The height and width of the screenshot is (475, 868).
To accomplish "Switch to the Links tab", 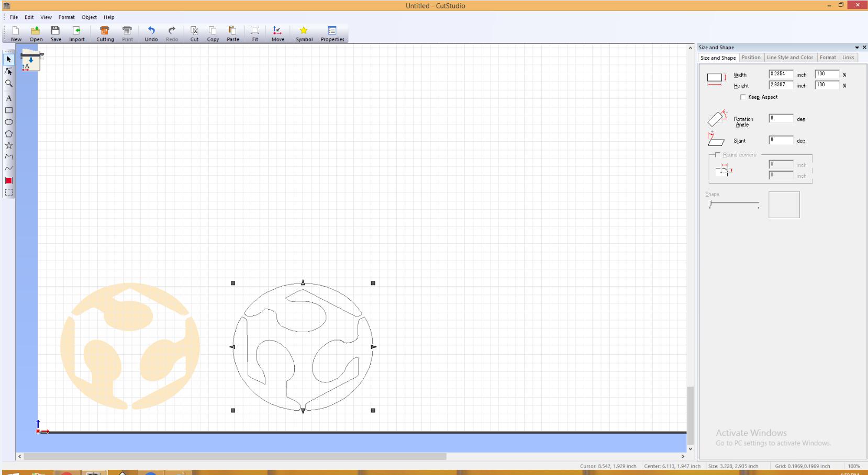I will coord(848,58).
